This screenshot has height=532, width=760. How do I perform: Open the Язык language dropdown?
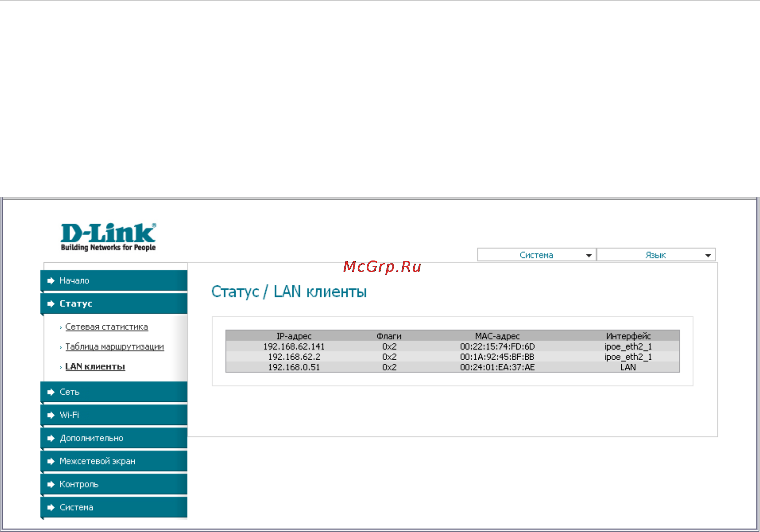coord(656,255)
